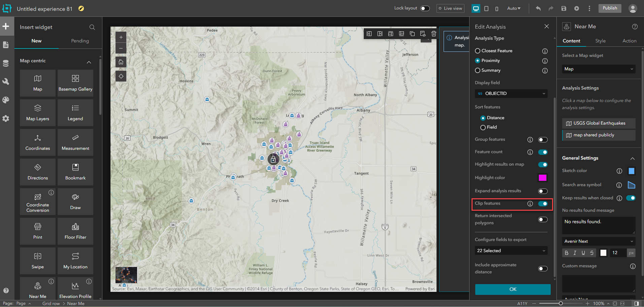The height and width of the screenshot is (307, 644).
Task: Open the Utility wrench panel
Action: (6, 81)
